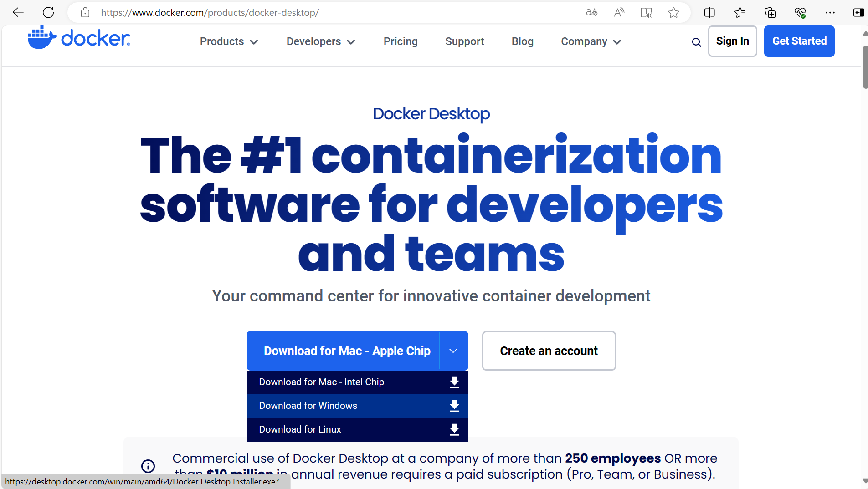Expand the Developers menu
868x489 pixels.
(x=321, y=41)
